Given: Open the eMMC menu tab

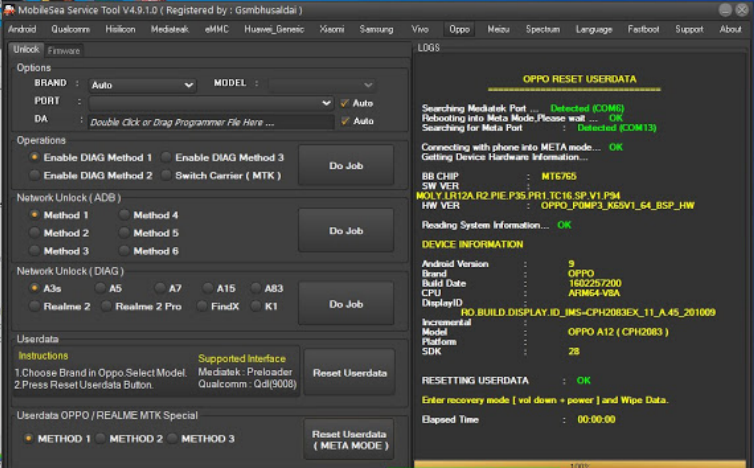Looking at the screenshot, I should pyautogui.click(x=217, y=29).
